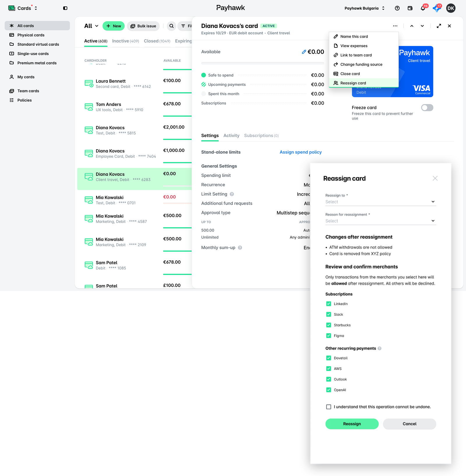Expand the All cards view dropdown

pyautogui.click(x=91, y=26)
